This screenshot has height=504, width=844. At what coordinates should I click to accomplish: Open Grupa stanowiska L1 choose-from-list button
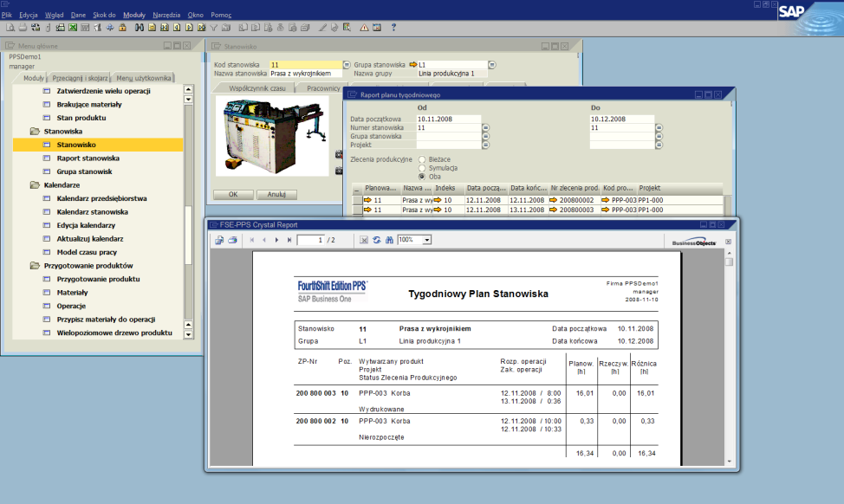[x=492, y=65]
